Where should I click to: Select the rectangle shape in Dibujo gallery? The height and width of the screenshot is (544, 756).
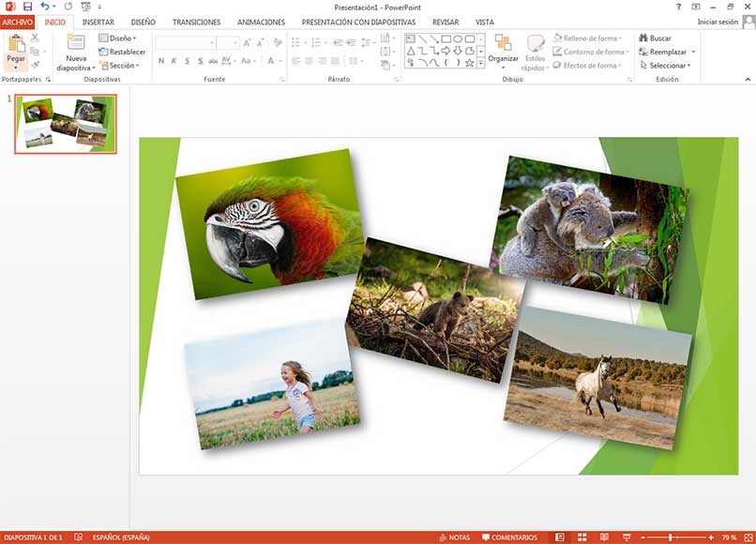[446, 39]
